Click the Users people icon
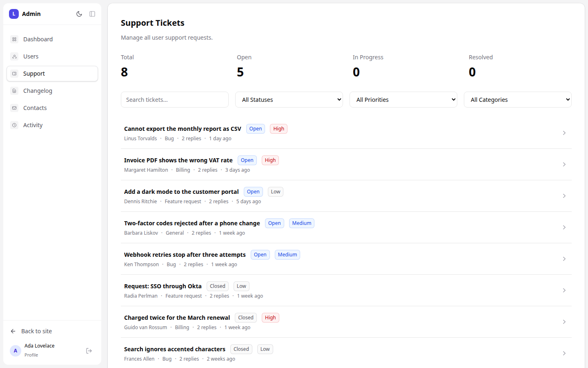The image size is (588, 368). pos(14,56)
